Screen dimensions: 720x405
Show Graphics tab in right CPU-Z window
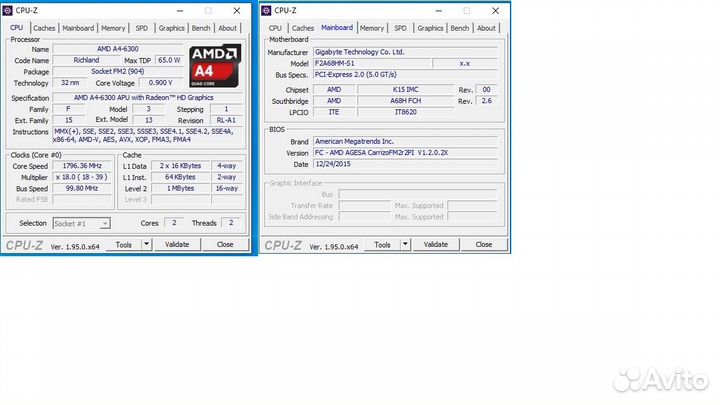coord(430,28)
